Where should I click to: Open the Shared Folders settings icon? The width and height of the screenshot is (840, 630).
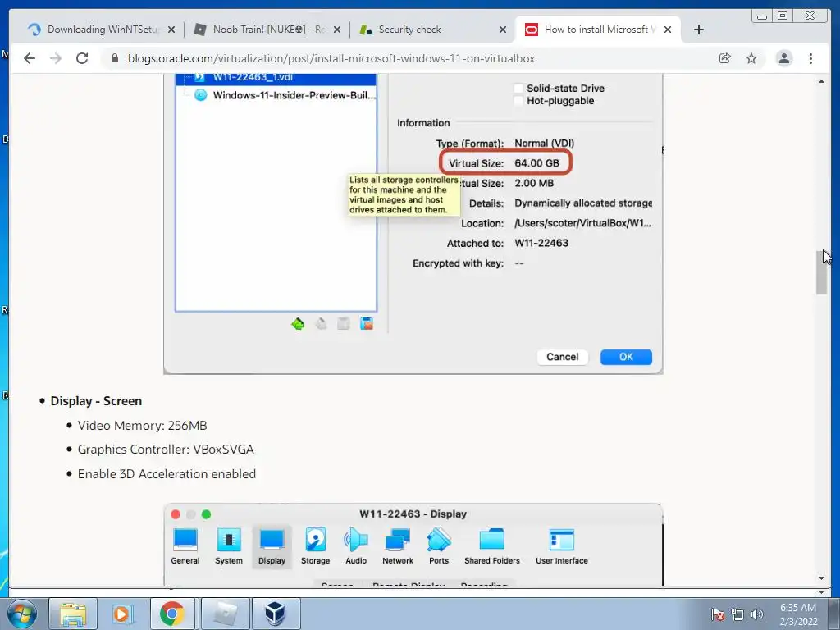[x=492, y=546]
